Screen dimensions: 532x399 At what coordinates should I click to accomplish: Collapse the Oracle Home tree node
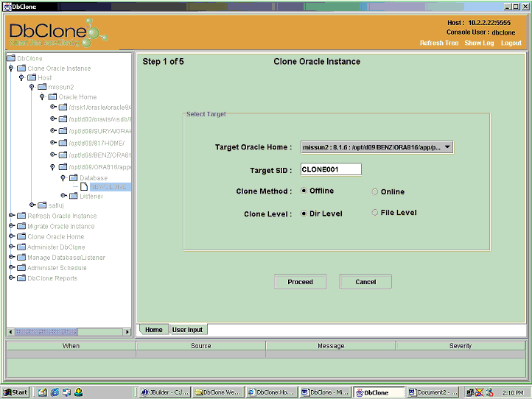42,97
